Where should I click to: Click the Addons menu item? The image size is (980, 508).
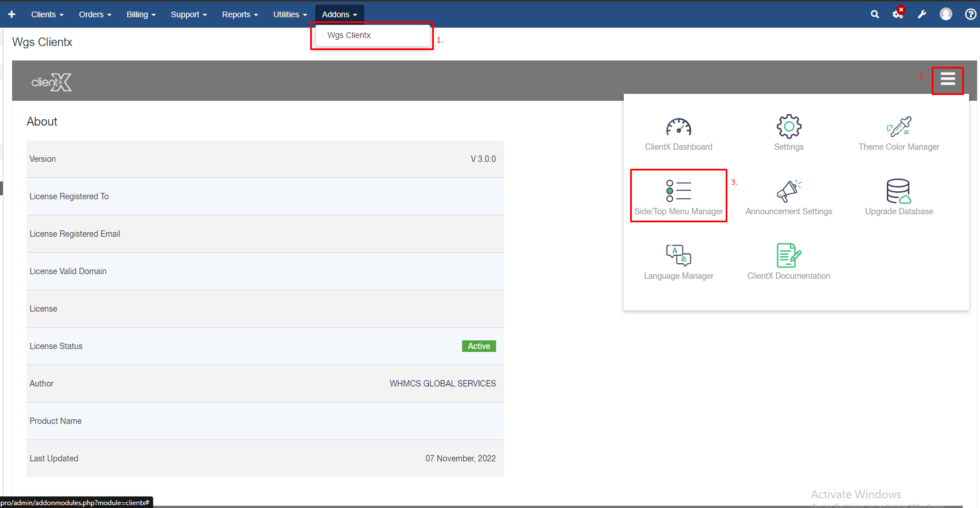click(339, 14)
